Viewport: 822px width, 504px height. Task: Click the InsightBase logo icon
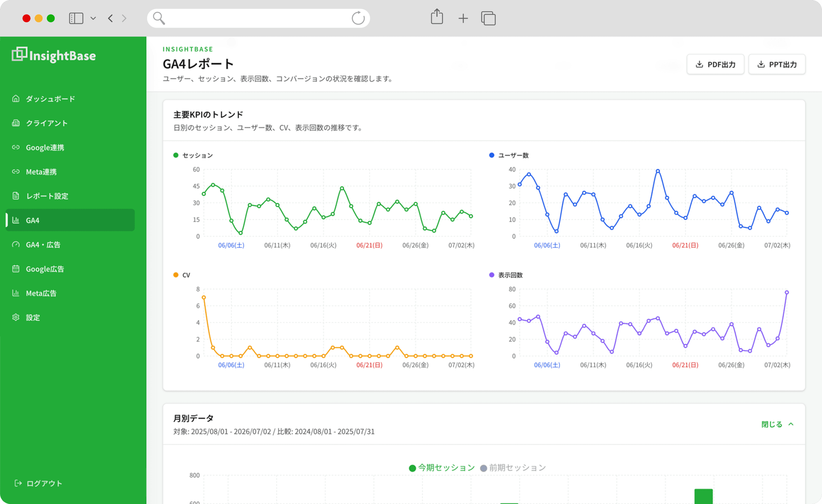pos(19,54)
